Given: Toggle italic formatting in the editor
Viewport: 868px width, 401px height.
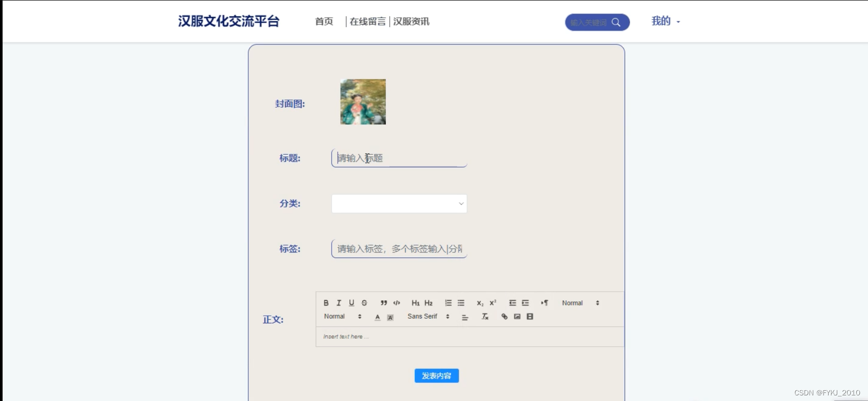Looking at the screenshot, I should [339, 303].
